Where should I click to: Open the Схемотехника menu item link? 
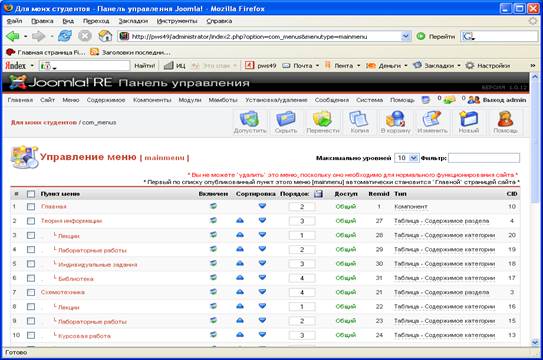click(63, 292)
